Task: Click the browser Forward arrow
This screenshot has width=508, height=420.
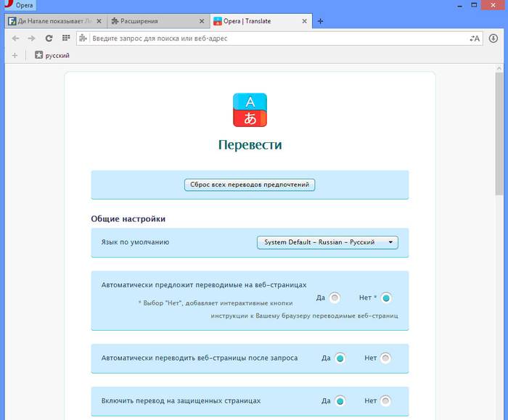Action: [x=31, y=38]
